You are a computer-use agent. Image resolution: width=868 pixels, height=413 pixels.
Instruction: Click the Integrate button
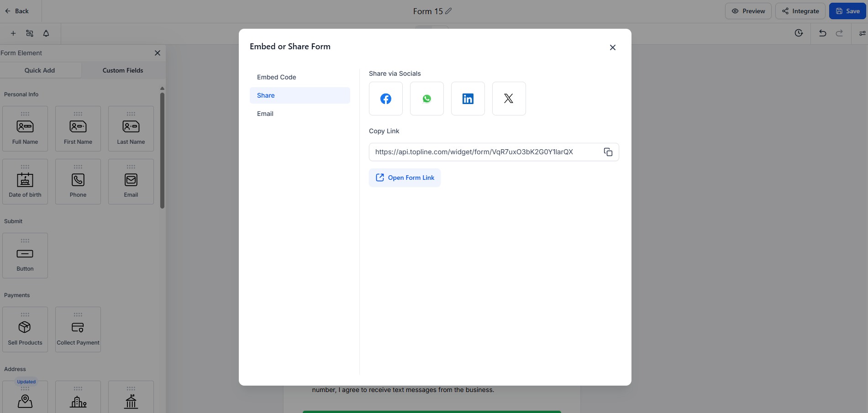[x=800, y=11]
